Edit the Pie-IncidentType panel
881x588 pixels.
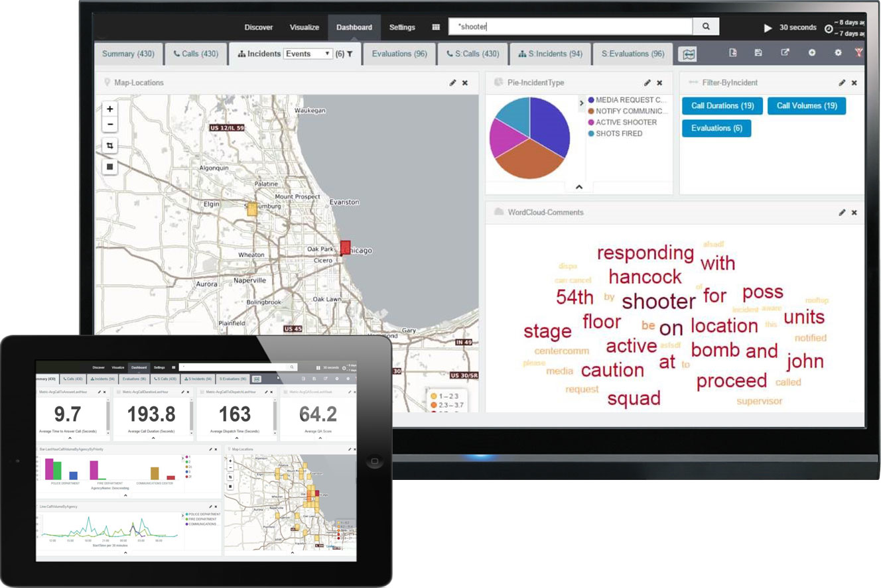647,83
